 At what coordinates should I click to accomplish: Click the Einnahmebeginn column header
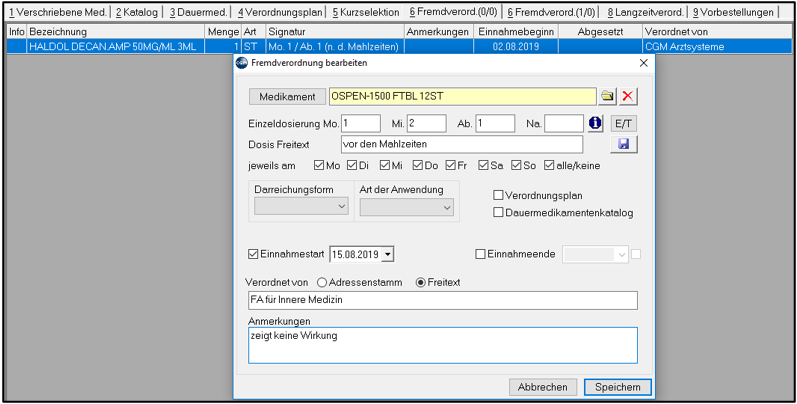pos(516,32)
